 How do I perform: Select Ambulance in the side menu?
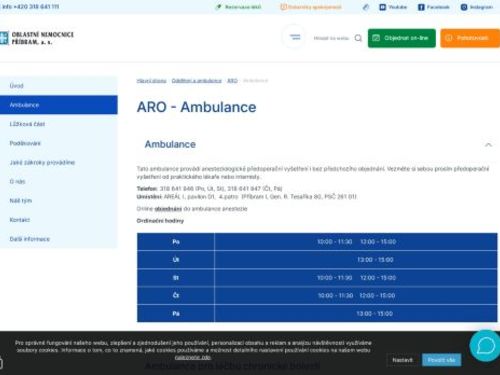59,105
